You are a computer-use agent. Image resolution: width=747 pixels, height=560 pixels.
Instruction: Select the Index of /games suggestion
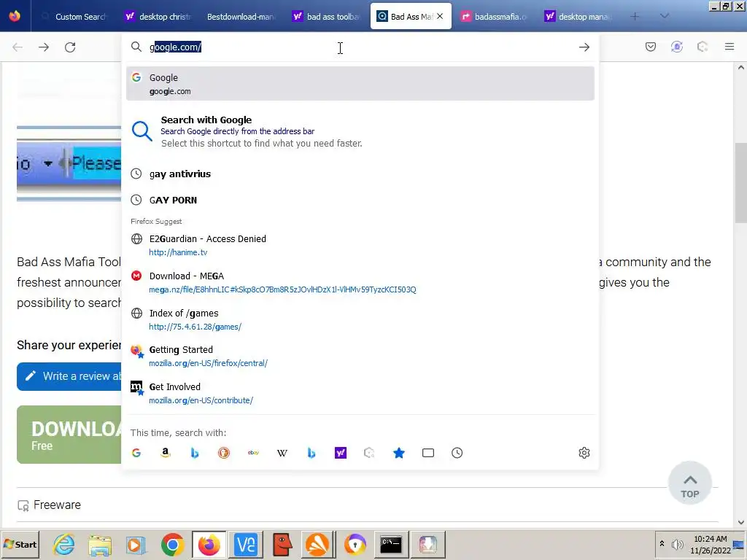pos(360,319)
